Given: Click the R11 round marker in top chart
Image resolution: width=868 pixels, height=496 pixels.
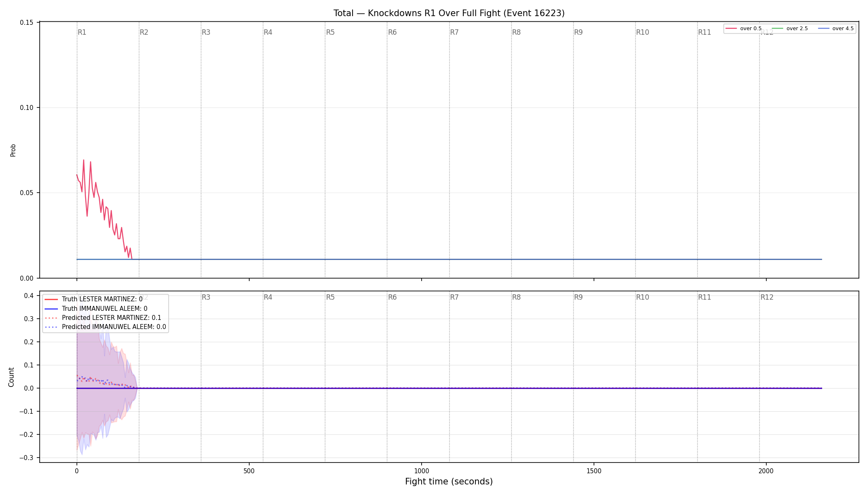Looking at the screenshot, I should pos(704,32).
